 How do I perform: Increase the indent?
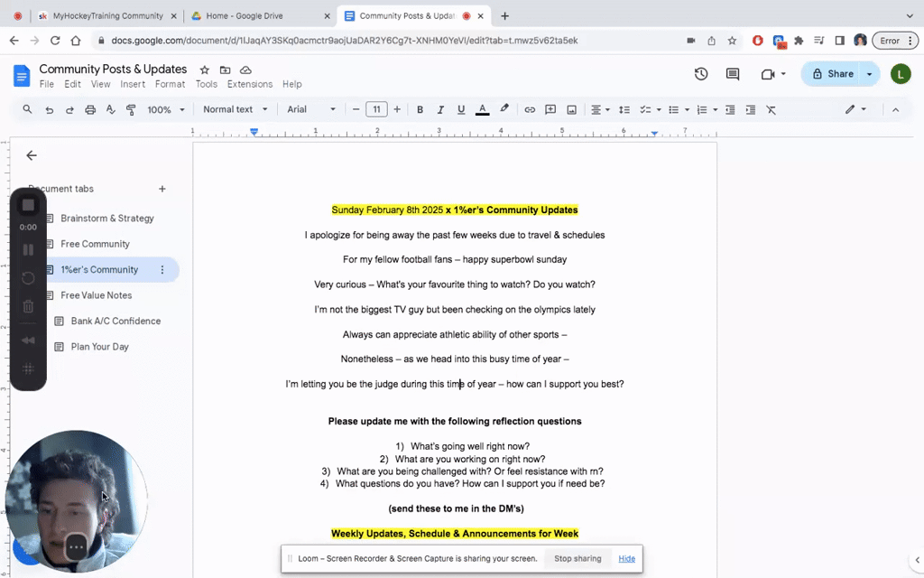(750, 109)
